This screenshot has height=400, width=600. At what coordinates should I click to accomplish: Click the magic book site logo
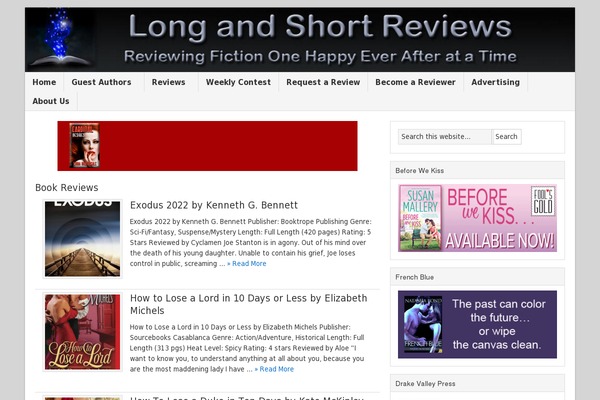pyautogui.click(x=60, y=38)
